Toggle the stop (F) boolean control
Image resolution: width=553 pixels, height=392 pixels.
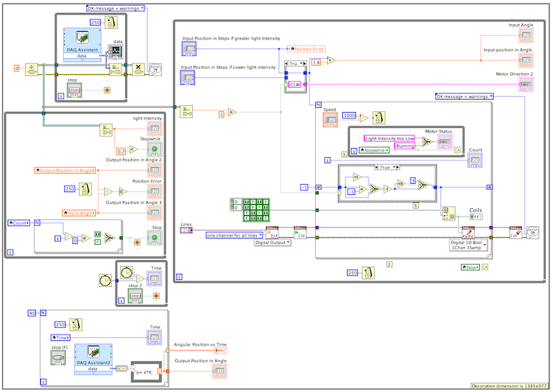(58, 357)
